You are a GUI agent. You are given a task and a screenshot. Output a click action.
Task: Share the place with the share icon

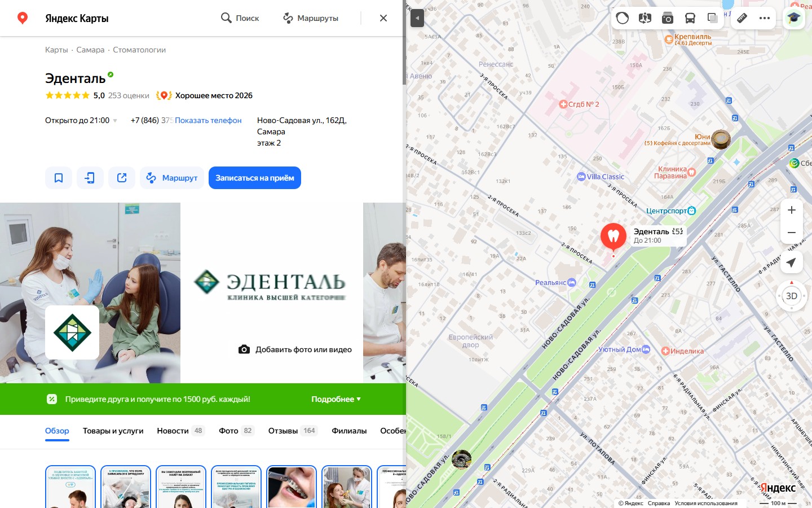coord(122,178)
